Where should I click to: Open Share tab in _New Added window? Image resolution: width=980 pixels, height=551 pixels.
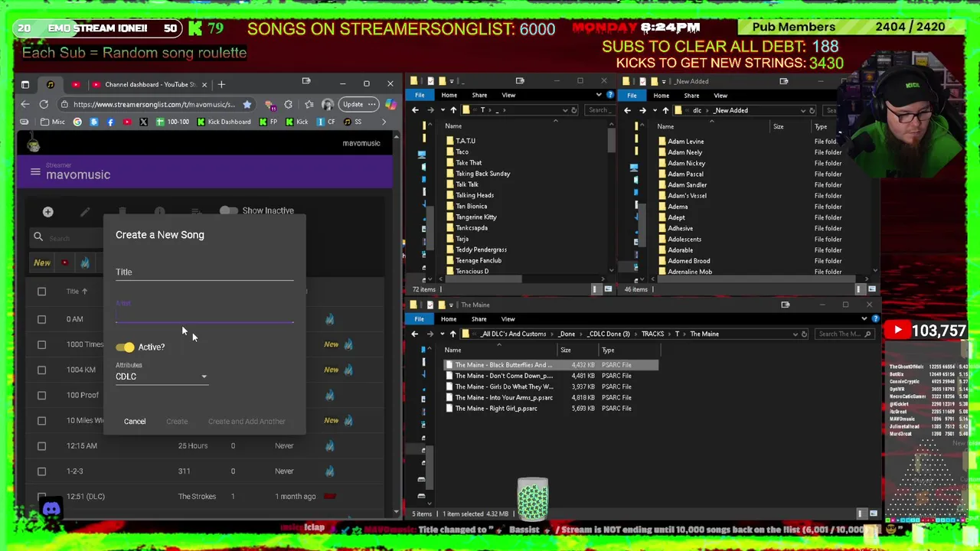[691, 96]
